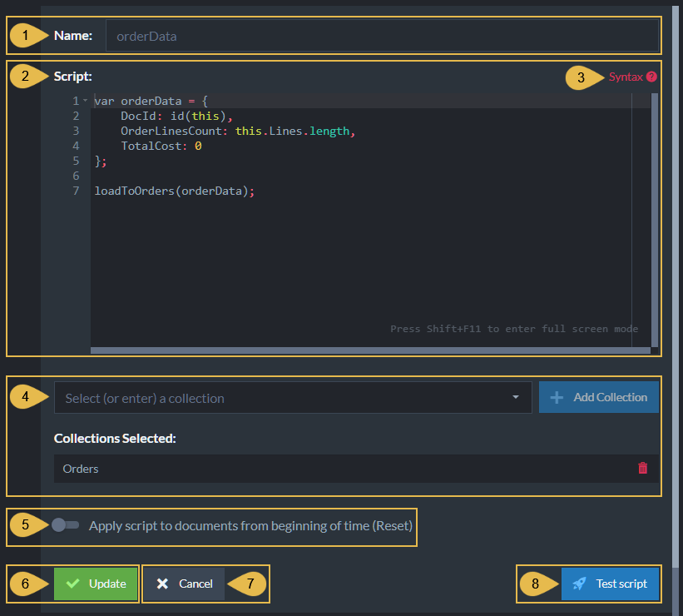Click the Update button
This screenshot has height=616, width=683.
(x=96, y=584)
